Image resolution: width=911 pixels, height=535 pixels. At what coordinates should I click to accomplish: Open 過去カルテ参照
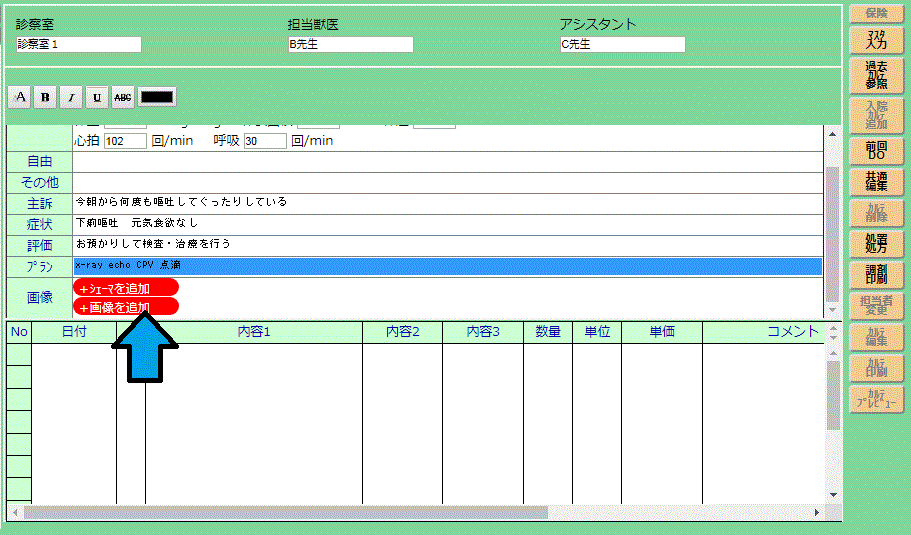(876, 75)
